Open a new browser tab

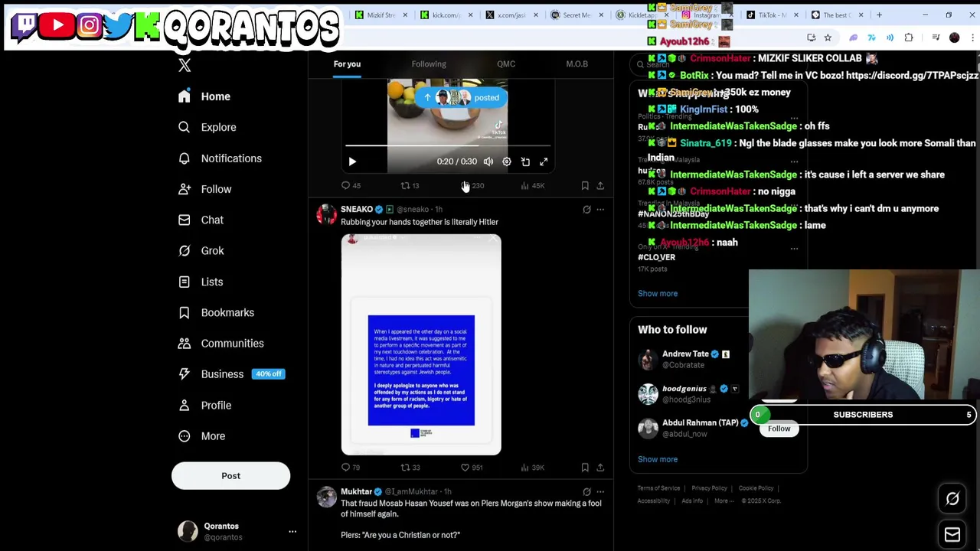[x=879, y=15]
